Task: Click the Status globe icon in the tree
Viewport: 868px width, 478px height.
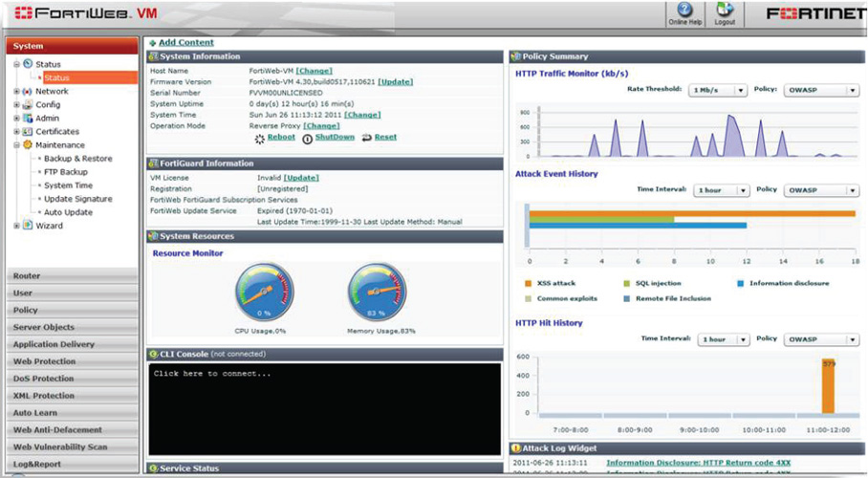Action: pos(28,64)
